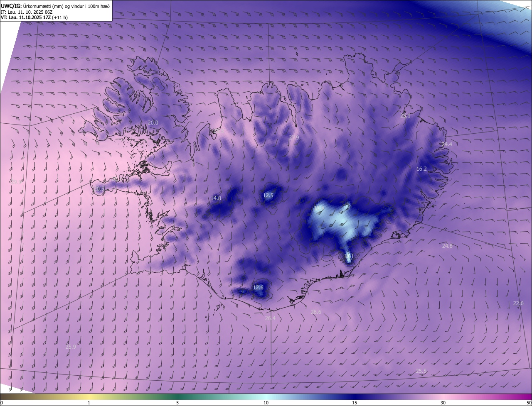Click the 12.5 value label
Image resolution: width=532 pixels, height=406 pixels.
268,195
